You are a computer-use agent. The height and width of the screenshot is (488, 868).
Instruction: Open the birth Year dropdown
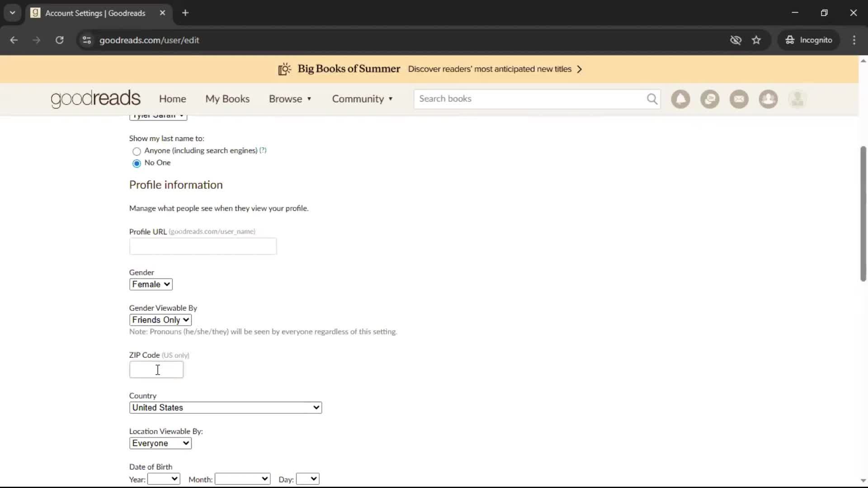click(x=163, y=479)
